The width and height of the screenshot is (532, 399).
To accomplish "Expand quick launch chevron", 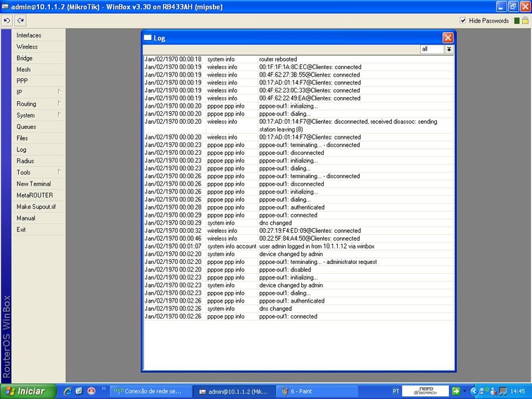I will 104,389.
